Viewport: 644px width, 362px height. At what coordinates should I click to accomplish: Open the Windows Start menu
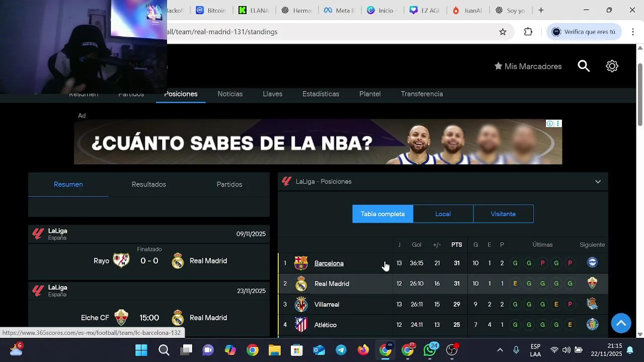pos(141,350)
